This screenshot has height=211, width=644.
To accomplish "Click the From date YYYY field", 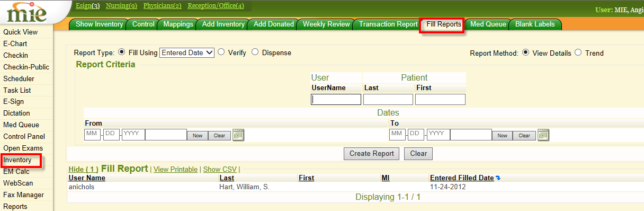I will 133,135.
